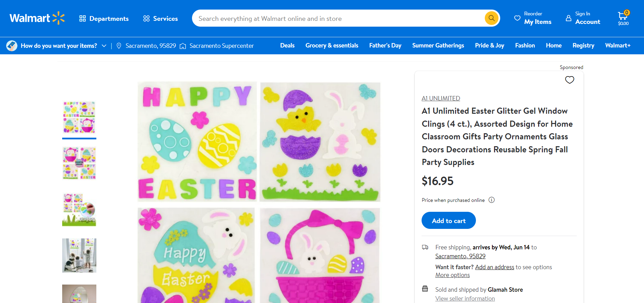The width and height of the screenshot is (644, 303).
Task: Click the search everything input field
Action: (x=338, y=18)
